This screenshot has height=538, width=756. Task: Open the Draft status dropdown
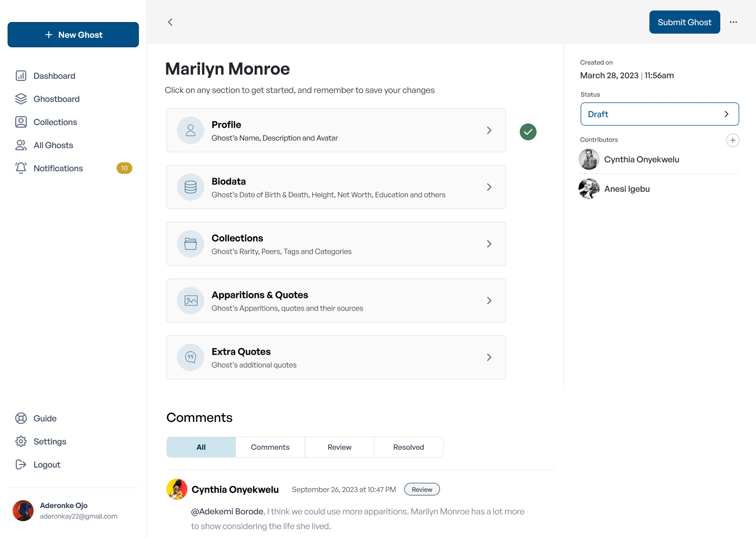[660, 114]
